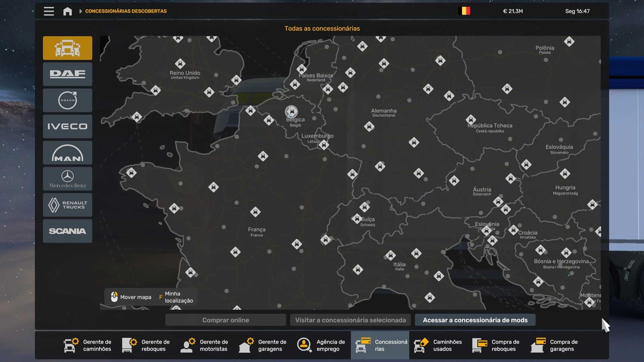
Task: Select the all-brands trucks filter
Action: 67,48
